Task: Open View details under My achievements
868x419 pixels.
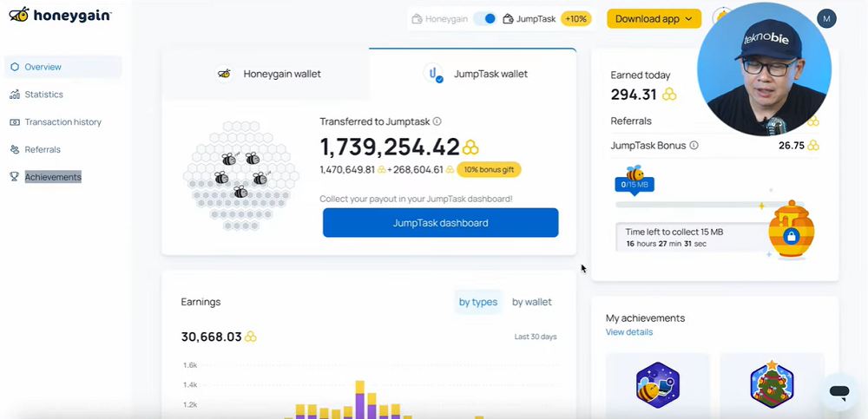Action: 628,332
